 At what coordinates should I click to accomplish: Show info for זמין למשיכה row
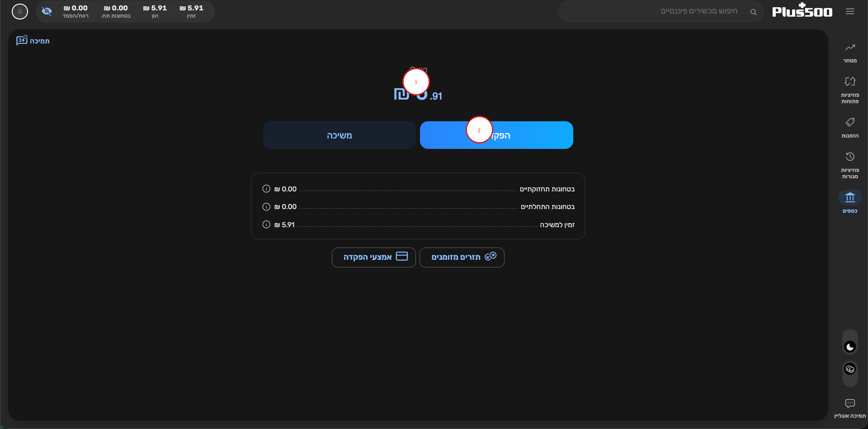coord(266,224)
